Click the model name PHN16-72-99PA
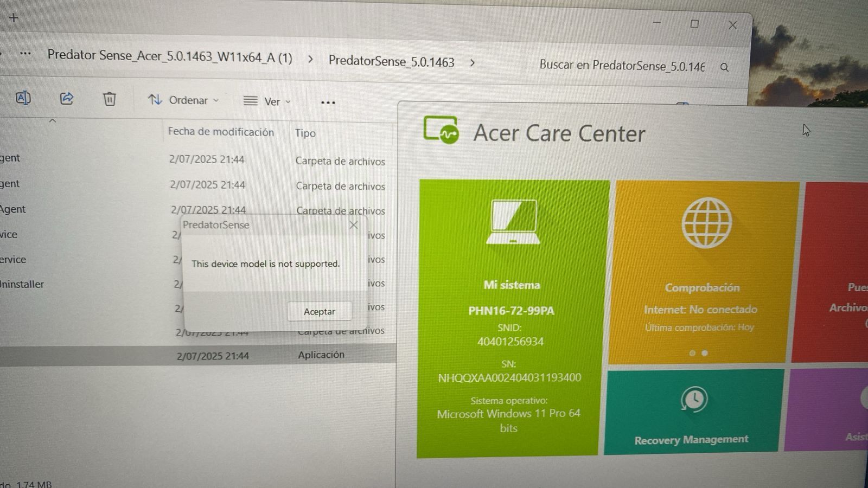This screenshot has width=868, height=488. coord(511,311)
